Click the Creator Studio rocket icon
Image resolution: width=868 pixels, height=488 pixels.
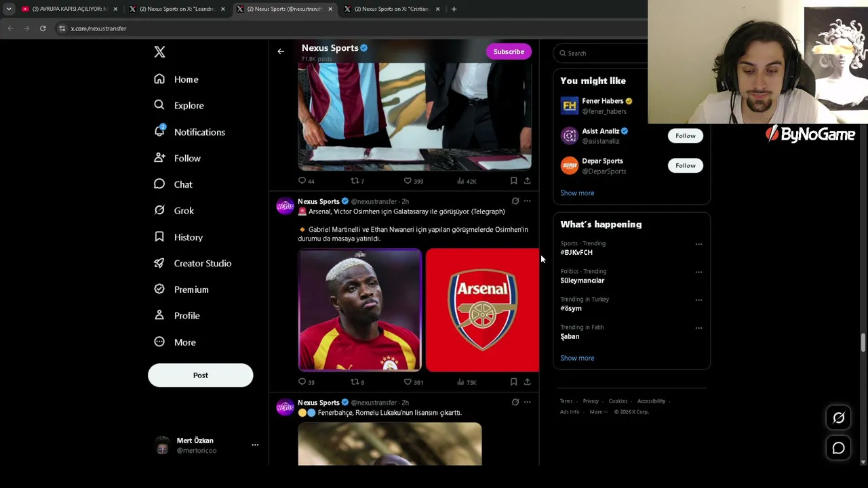159,263
